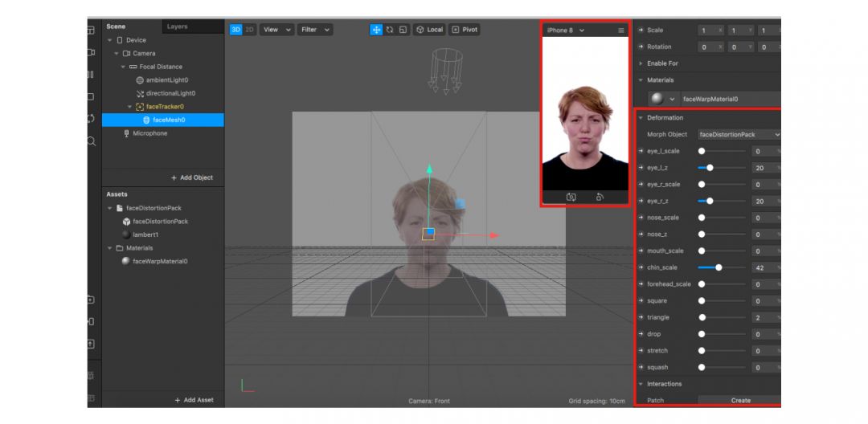Toggle Local coordinate space button
Screen dimensions: 868x424
(429, 30)
